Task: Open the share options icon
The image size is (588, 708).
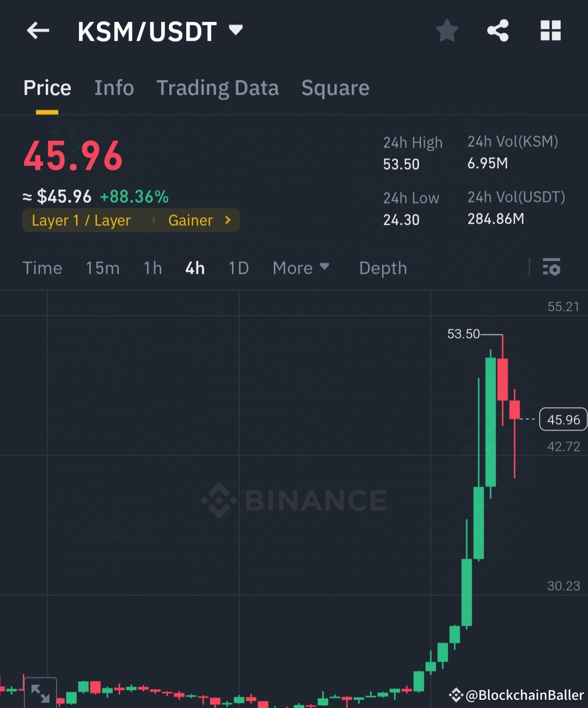Action: (x=498, y=30)
